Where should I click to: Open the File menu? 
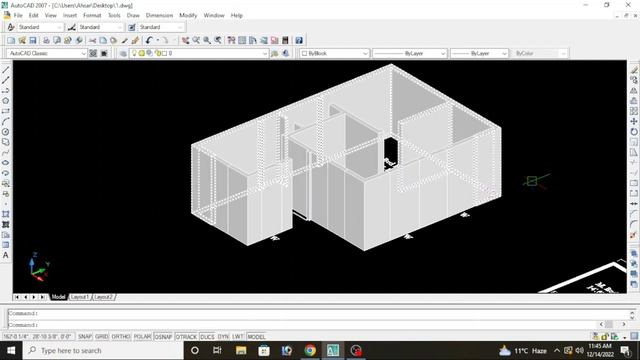pyautogui.click(x=18, y=15)
